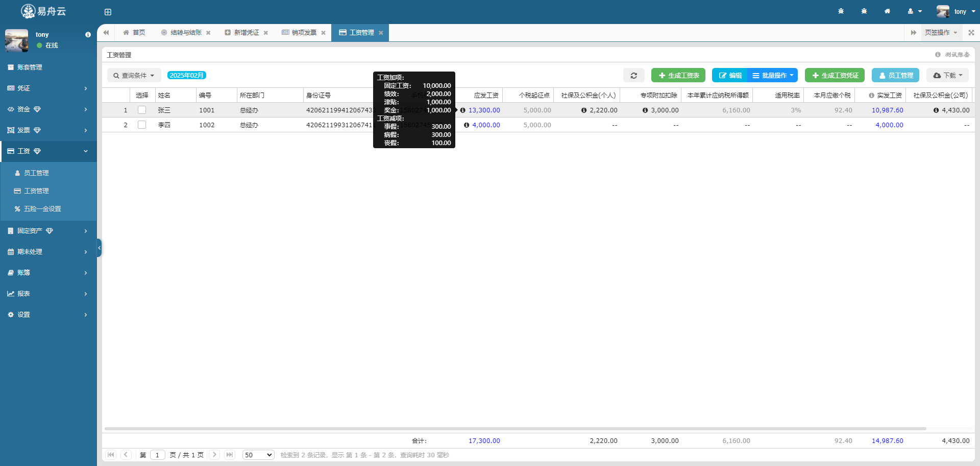Viewport: 980px width, 466px height.
Task: Go to first page icon
Action: click(x=111, y=455)
